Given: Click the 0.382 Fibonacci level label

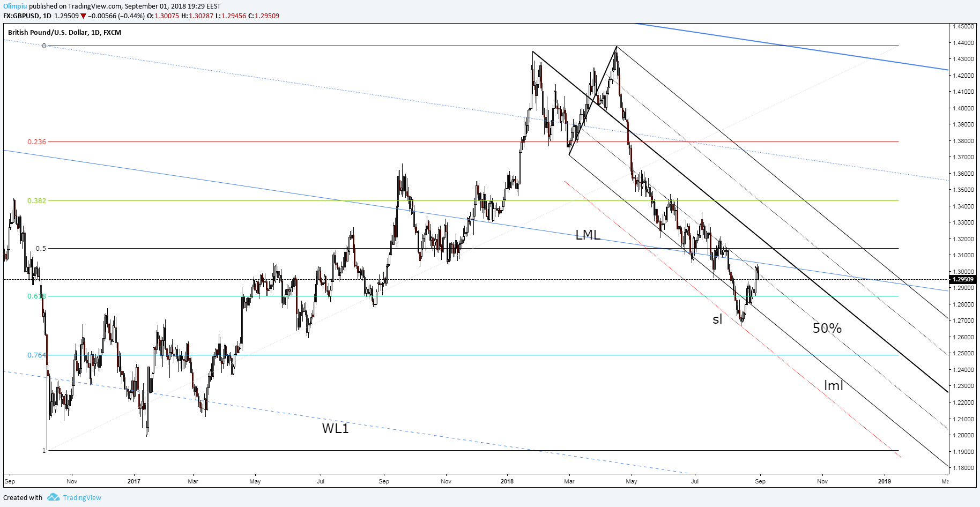Looking at the screenshot, I should click(x=37, y=201).
